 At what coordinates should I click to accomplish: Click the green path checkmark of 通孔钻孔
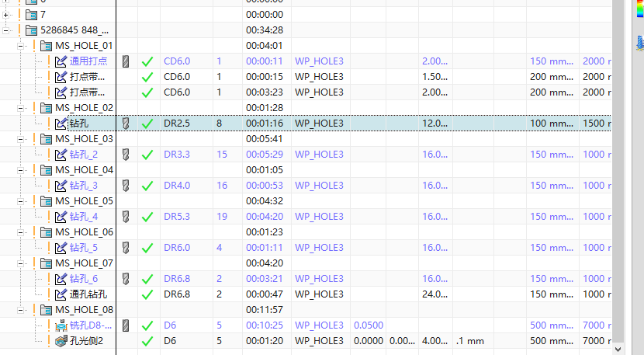click(x=147, y=294)
